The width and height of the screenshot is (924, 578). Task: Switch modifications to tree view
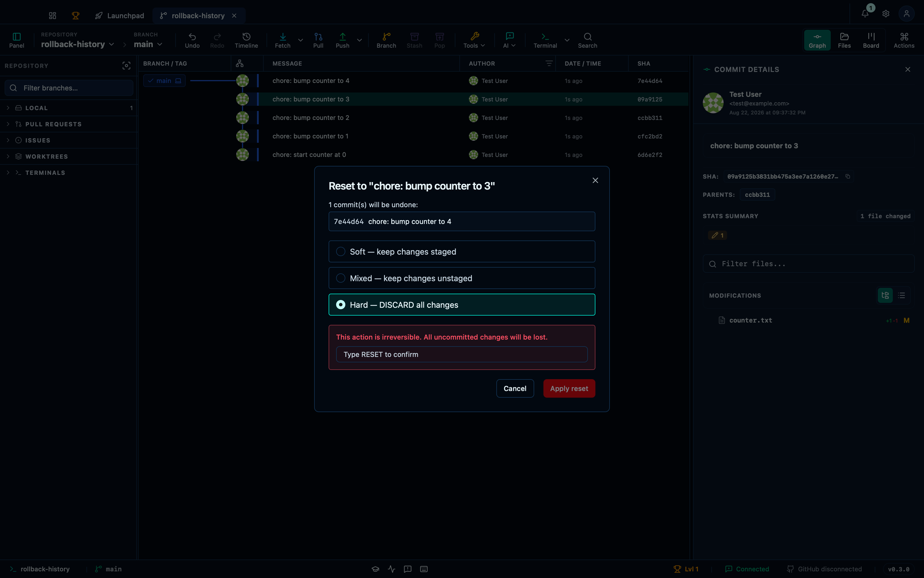885,295
